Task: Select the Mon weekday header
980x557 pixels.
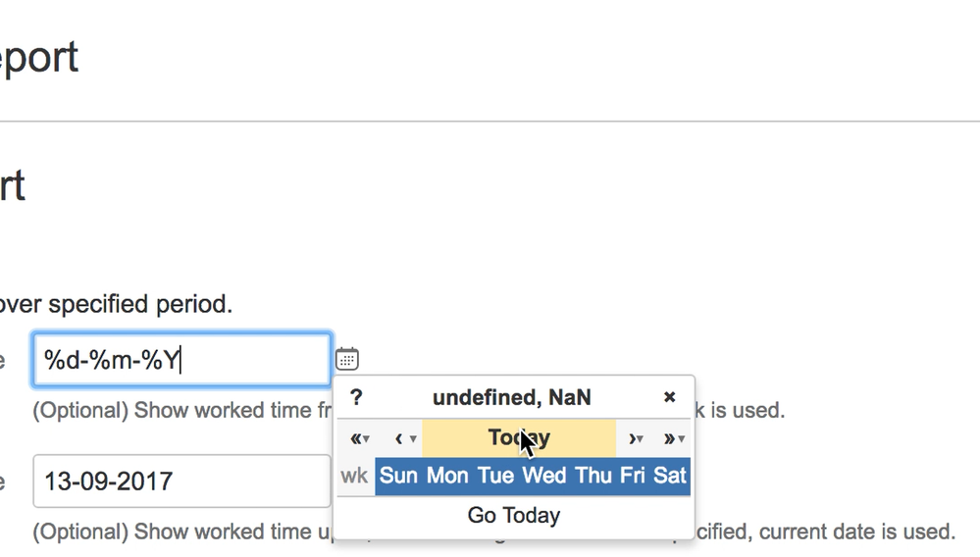Action: 447,476
